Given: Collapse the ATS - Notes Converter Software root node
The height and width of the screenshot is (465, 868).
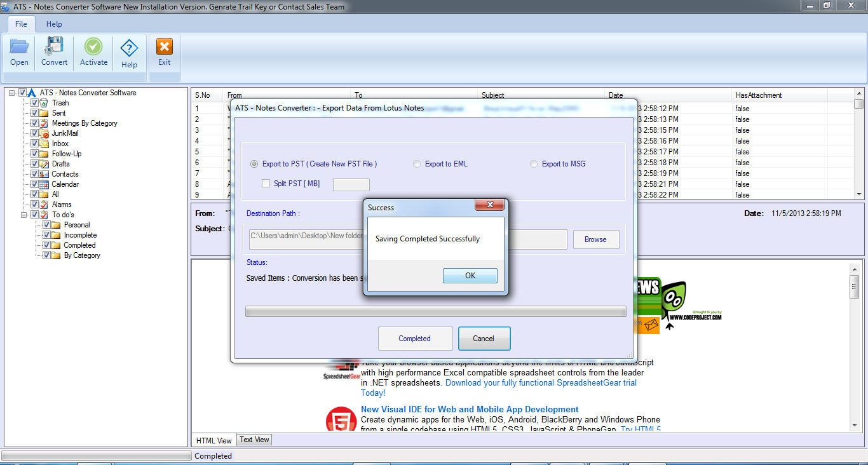Looking at the screenshot, I should click(13, 93).
